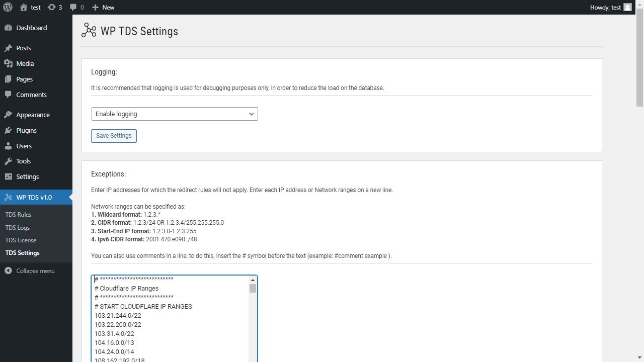Open the pending updates indicator
Screen dimensions: 644x362
coord(55,7)
